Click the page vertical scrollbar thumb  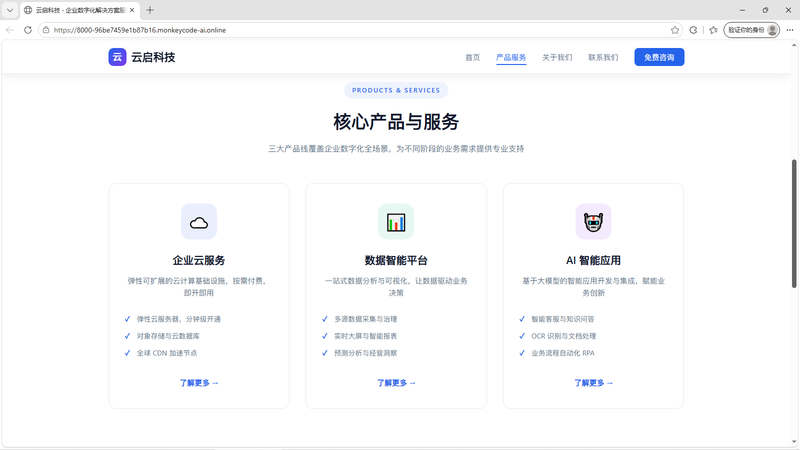pos(794,223)
